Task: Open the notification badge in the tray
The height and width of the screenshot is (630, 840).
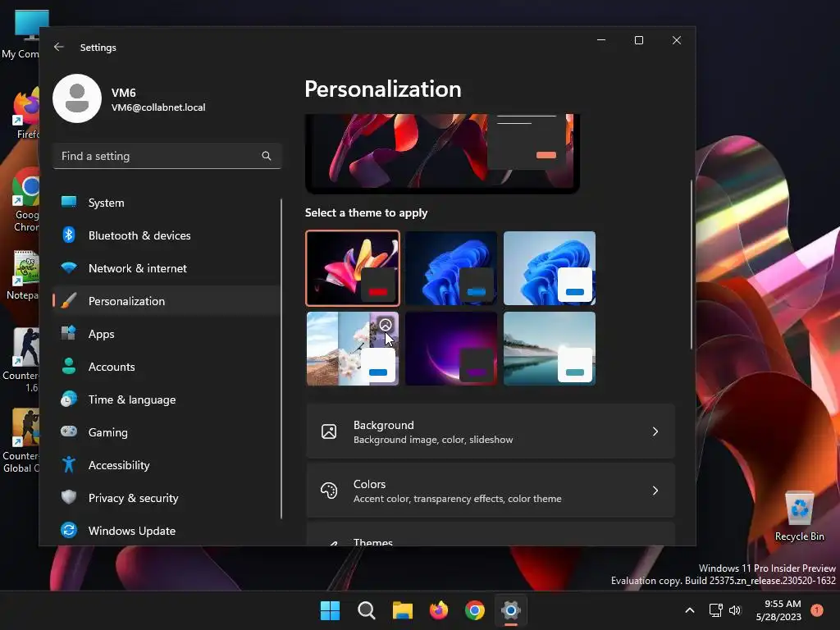Action: [817, 610]
